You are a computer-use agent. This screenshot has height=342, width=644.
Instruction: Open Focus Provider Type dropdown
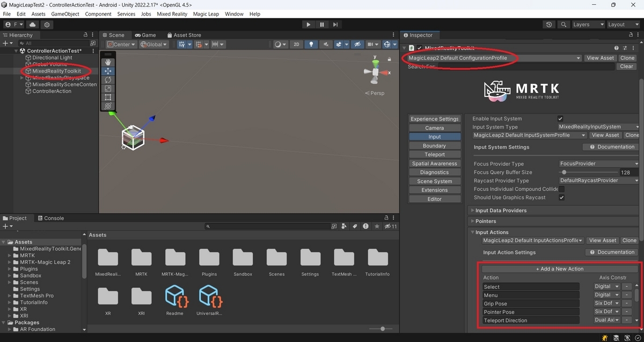tap(598, 163)
